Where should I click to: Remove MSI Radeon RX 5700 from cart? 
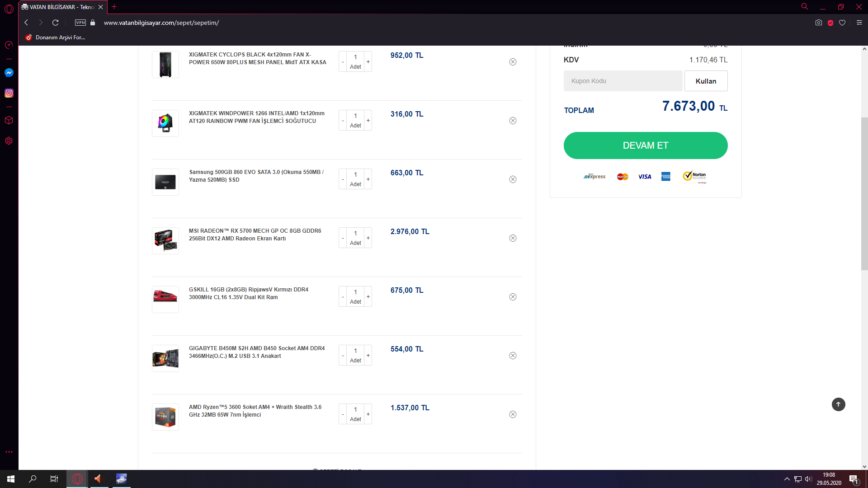click(x=513, y=238)
